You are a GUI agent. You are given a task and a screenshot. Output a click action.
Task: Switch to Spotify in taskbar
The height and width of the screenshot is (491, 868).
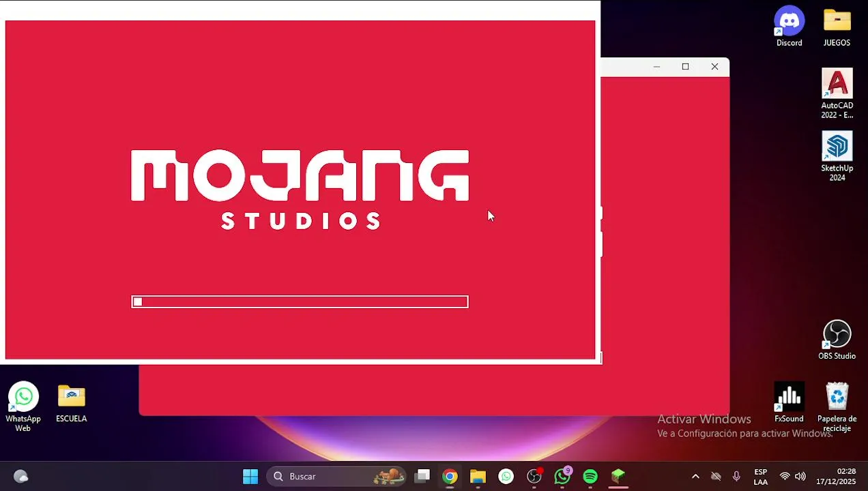590,477
